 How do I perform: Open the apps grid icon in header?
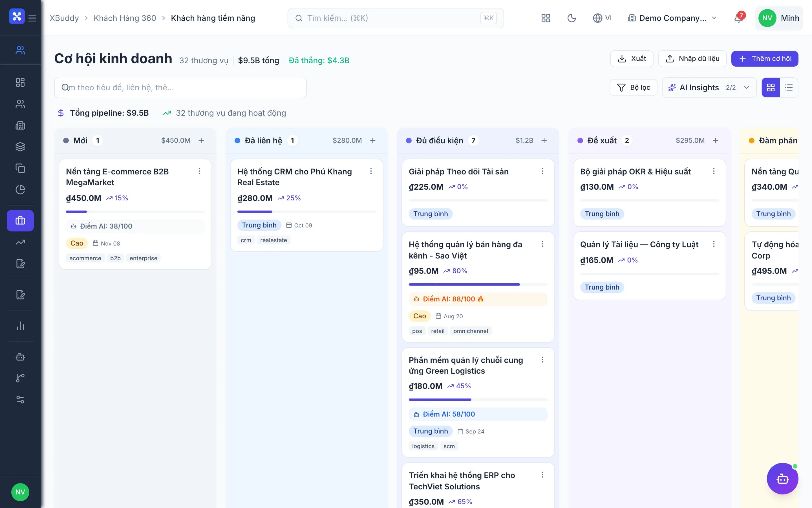(546, 18)
